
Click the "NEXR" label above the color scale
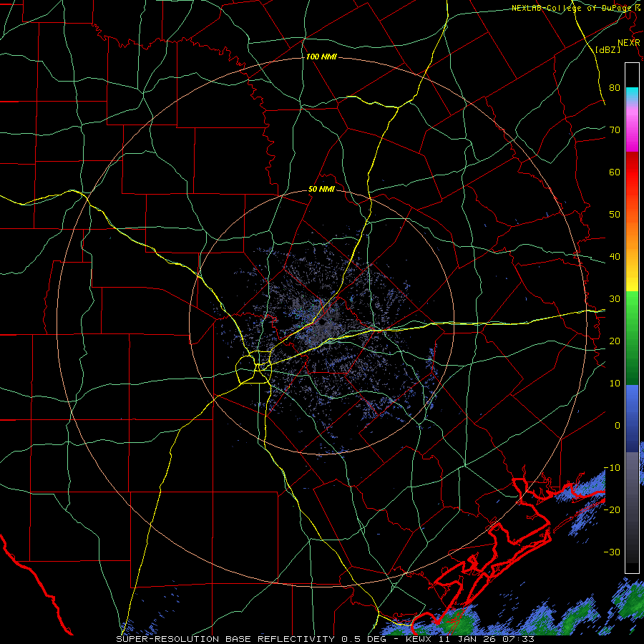coord(629,43)
